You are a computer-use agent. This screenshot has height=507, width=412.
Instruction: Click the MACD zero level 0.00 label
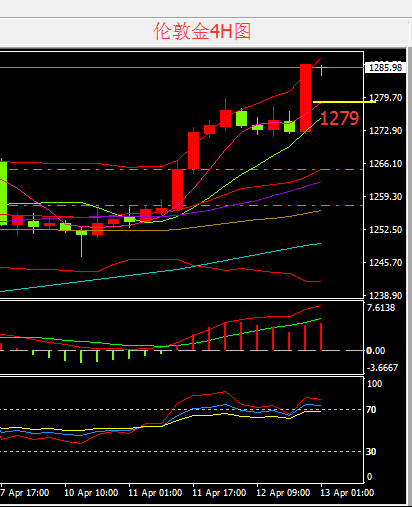[375, 351]
